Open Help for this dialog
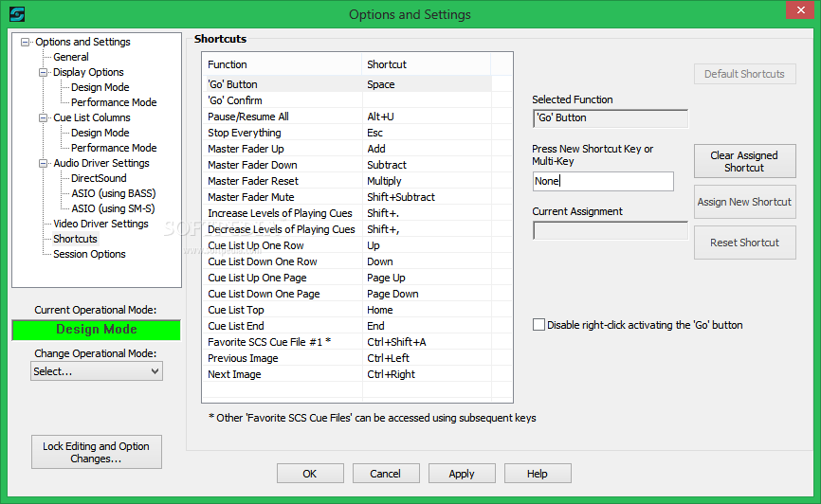 point(538,474)
